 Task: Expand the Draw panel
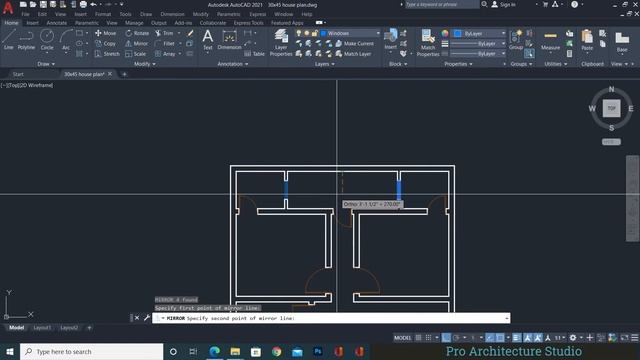click(x=46, y=64)
